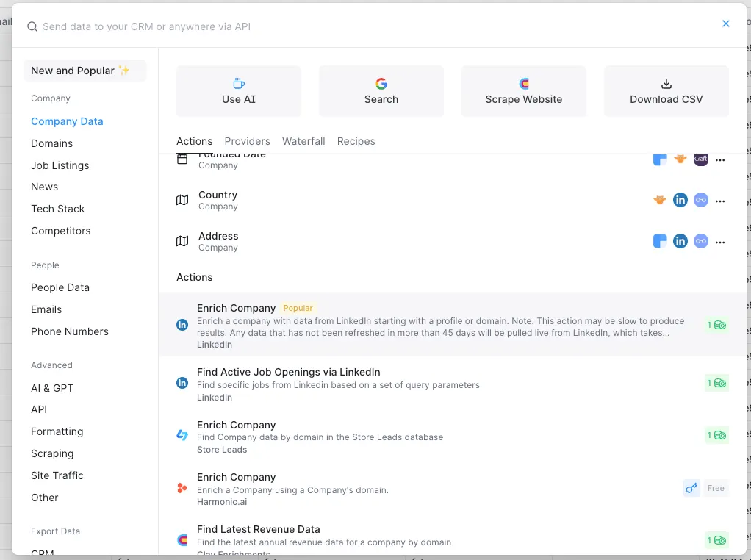Click LinkedIn icon beside Find Active Job Openings
This screenshot has height=560, width=751.
pyautogui.click(x=182, y=383)
